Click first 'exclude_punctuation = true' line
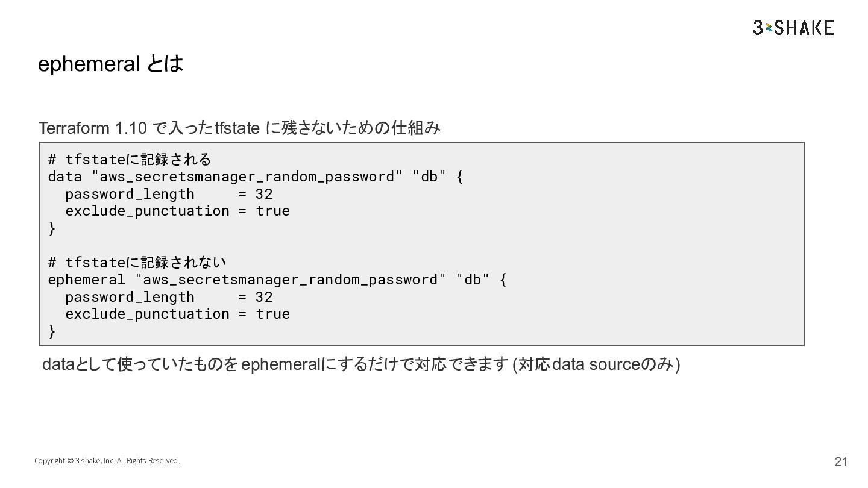The image size is (868, 488). [177, 211]
